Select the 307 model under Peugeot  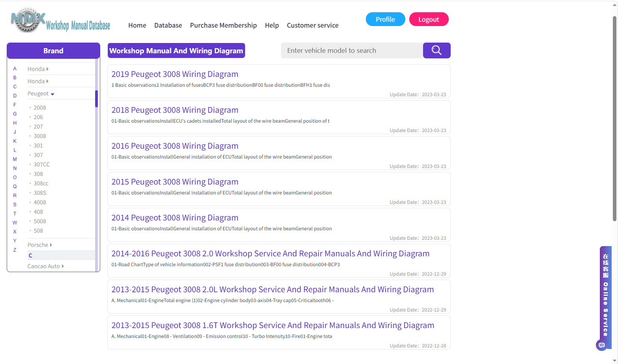(x=38, y=155)
